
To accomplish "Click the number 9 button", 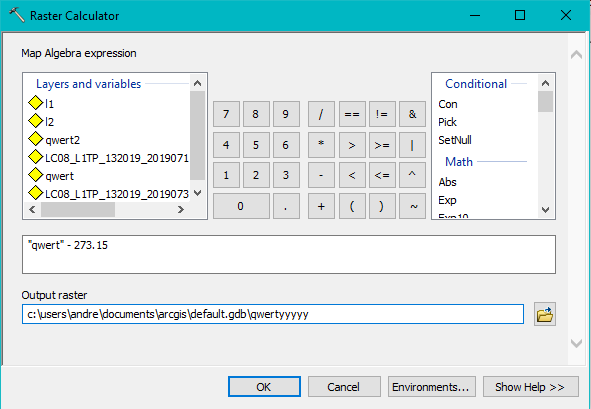I will (x=286, y=114).
